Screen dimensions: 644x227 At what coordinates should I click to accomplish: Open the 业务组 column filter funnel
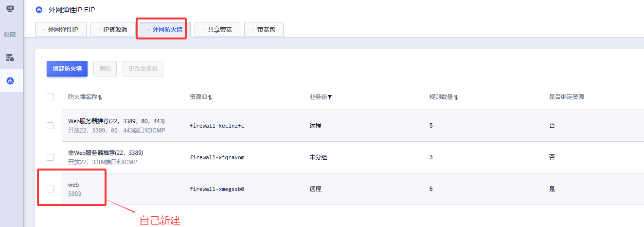coord(330,97)
